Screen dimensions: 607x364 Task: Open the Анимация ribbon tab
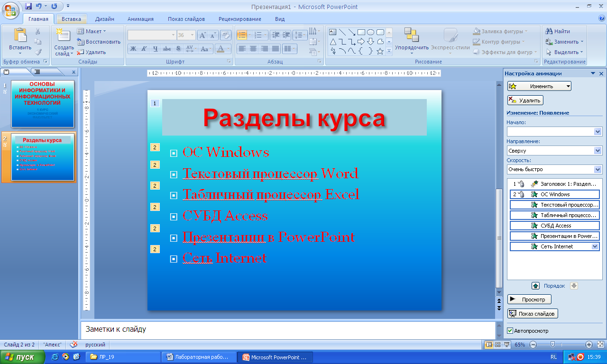pyautogui.click(x=140, y=19)
